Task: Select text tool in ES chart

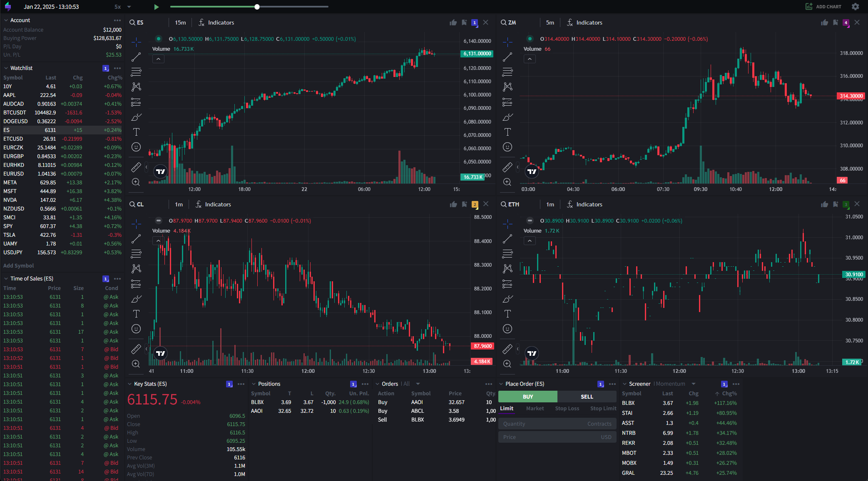Action: pyautogui.click(x=136, y=132)
